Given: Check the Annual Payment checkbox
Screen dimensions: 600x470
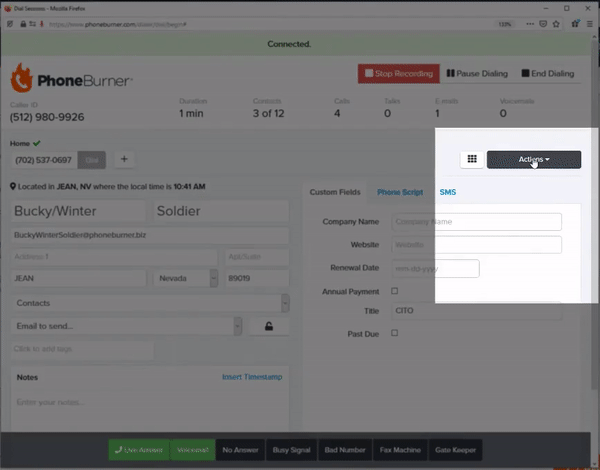Looking at the screenshot, I should [394, 291].
